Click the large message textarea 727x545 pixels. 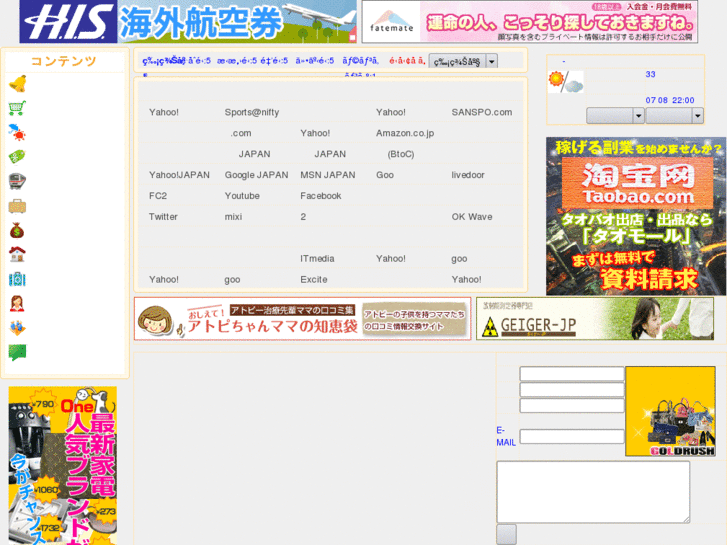pyautogui.click(x=593, y=492)
